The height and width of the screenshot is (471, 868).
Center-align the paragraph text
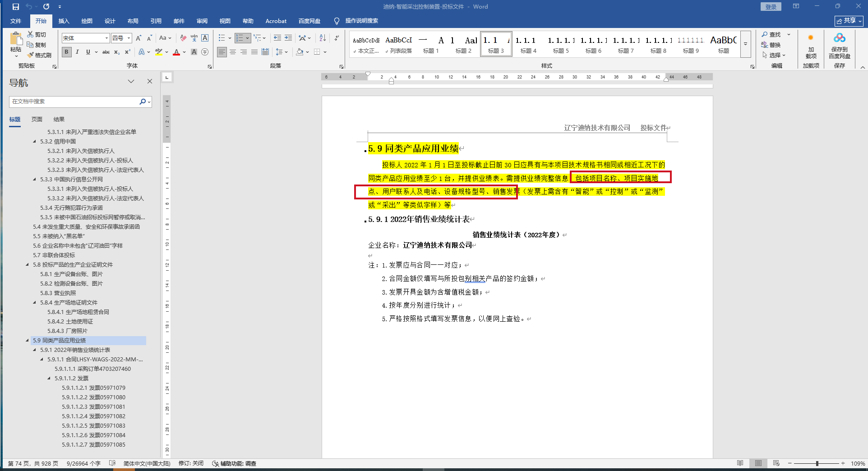click(233, 52)
